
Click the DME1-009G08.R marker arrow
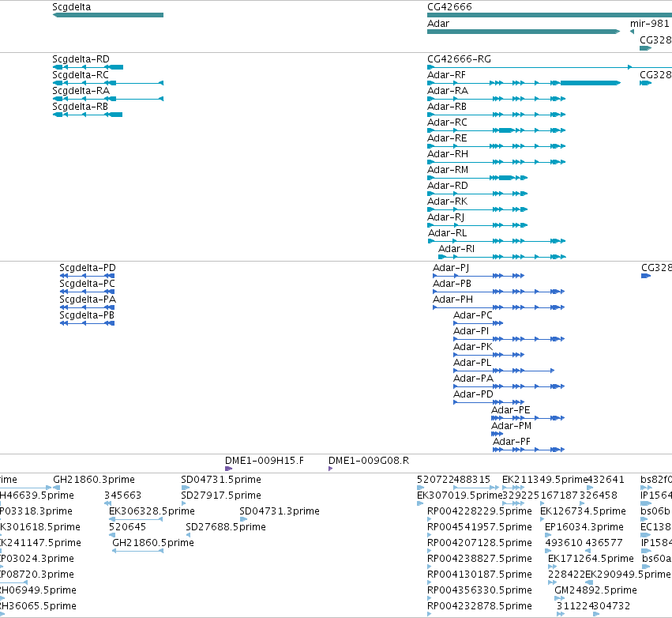(330, 469)
